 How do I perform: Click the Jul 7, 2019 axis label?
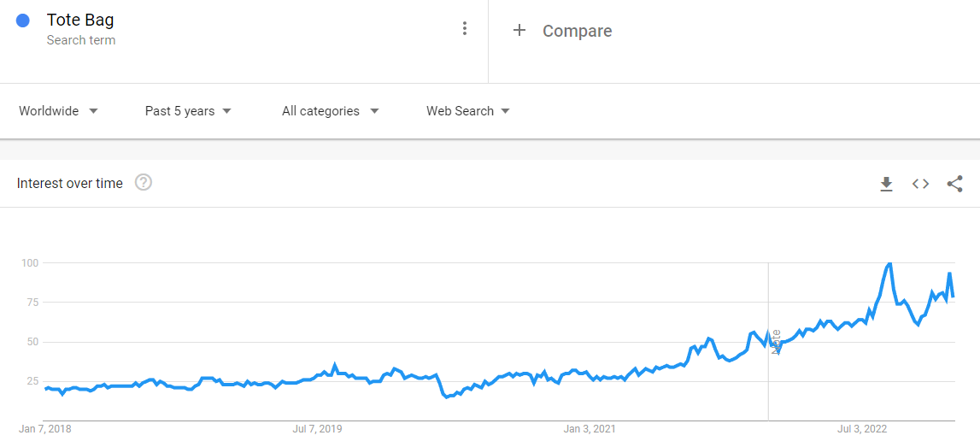317,428
